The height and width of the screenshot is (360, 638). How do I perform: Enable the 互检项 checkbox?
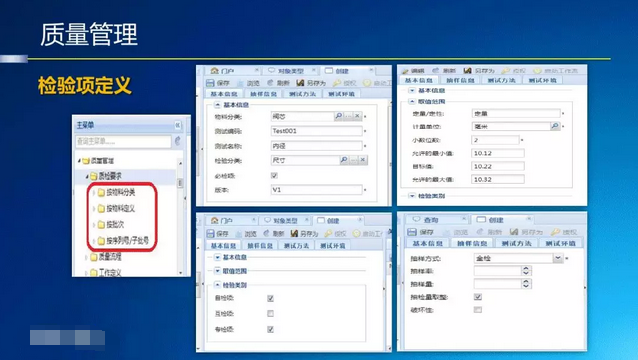(x=270, y=314)
